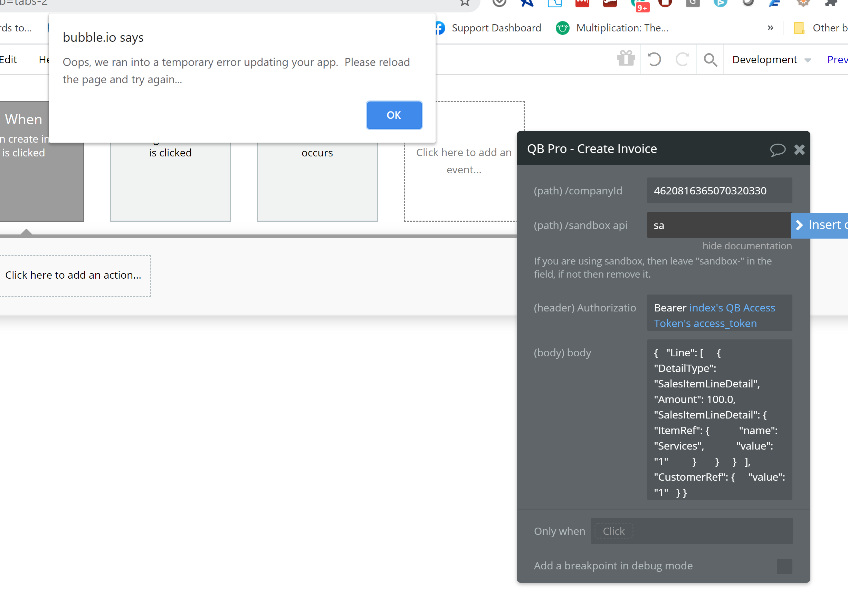Image resolution: width=848 pixels, height=616 pixels.
Task: Add a comment on Create Invoice action
Action: (777, 150)
